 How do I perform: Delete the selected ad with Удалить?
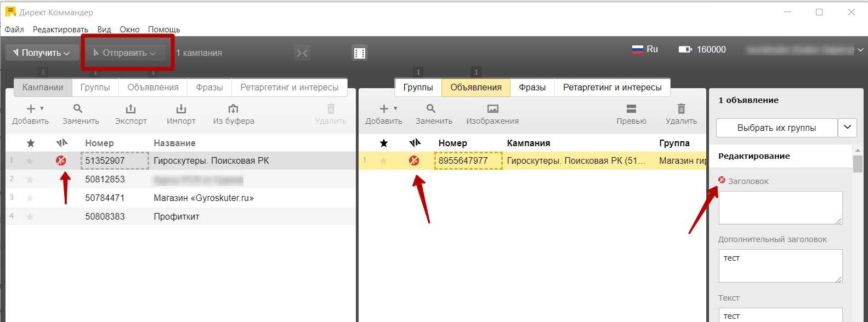click(681, 109)
